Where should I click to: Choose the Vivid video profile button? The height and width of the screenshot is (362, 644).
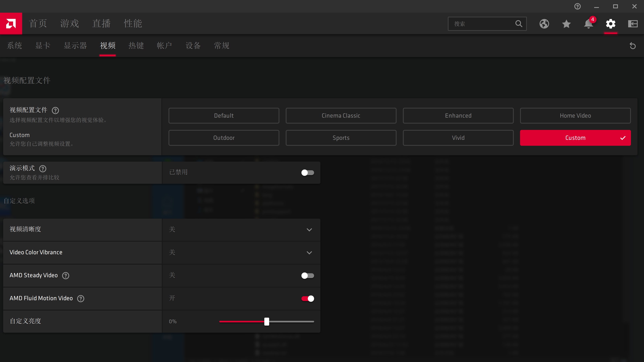[x=458, y=138]
